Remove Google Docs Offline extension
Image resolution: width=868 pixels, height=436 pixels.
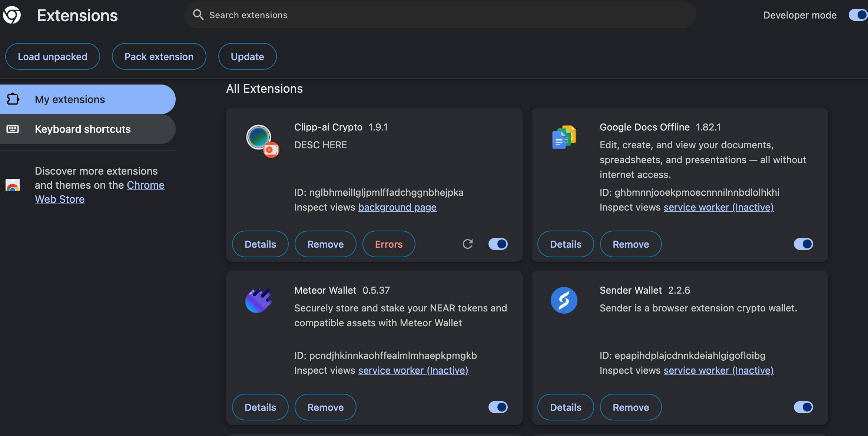(631, 244)
